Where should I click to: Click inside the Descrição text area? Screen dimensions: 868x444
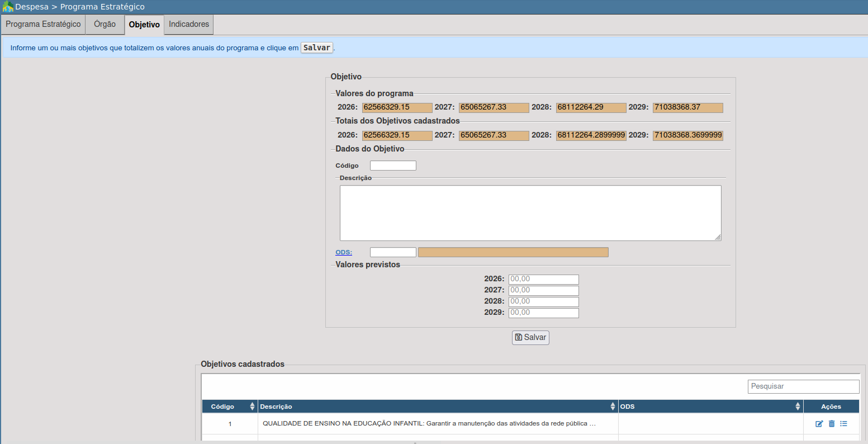coord(530,213)
